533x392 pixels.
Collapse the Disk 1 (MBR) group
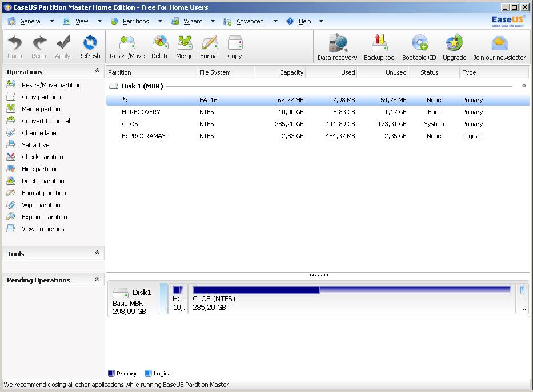click(x=524, y=86)
